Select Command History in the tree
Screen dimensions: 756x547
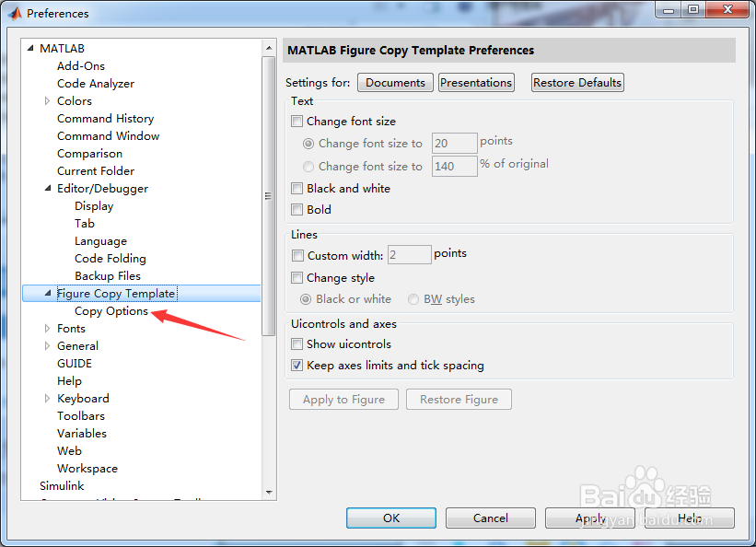pyautogui.click(x=105, y=119)
